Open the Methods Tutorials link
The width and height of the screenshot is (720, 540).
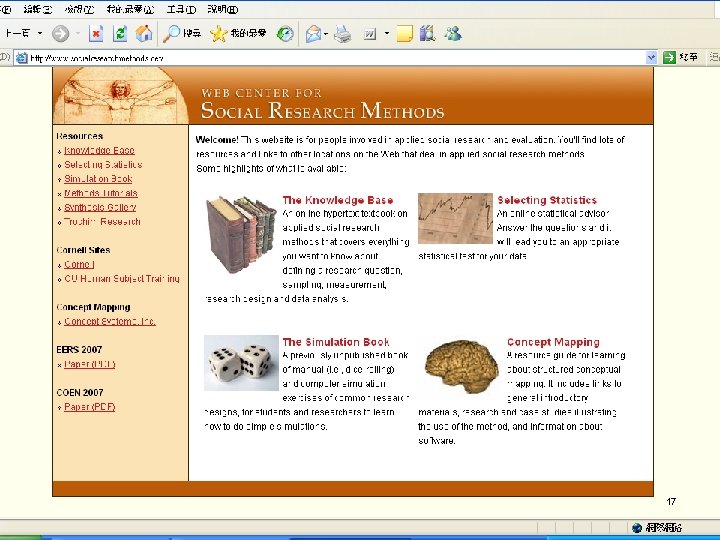pyautogui.click(x=101, y=193)
